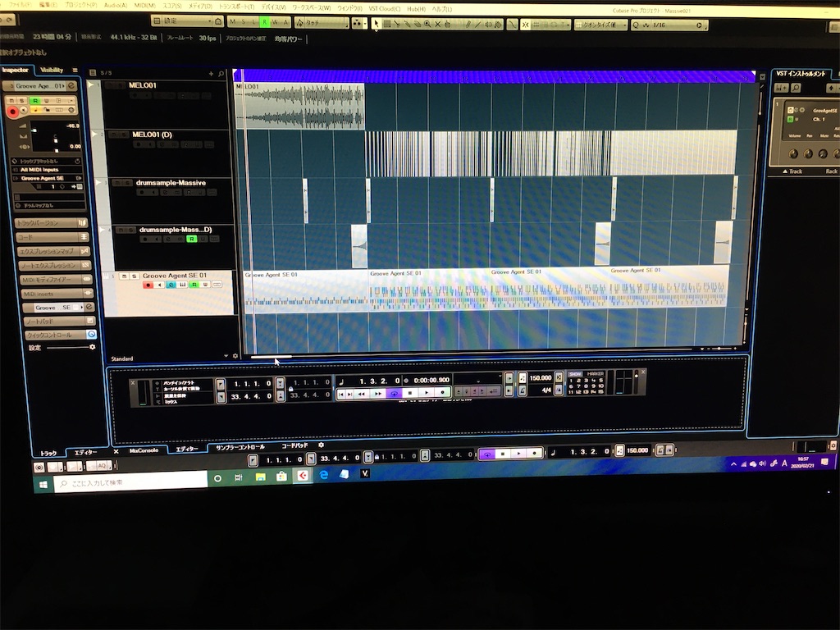Image resolution: width=840 pixels, height=630 pixels.
Task: Select the MELO01 audio event in arrangement
Action: point(300,106)
